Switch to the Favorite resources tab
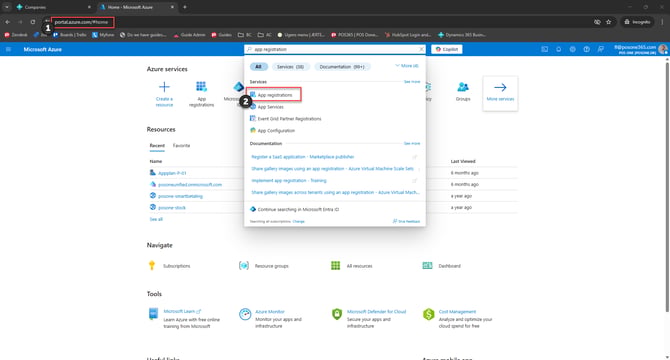Image resolution: width=670 pixels, height=360 pixels. click(181, 146)
